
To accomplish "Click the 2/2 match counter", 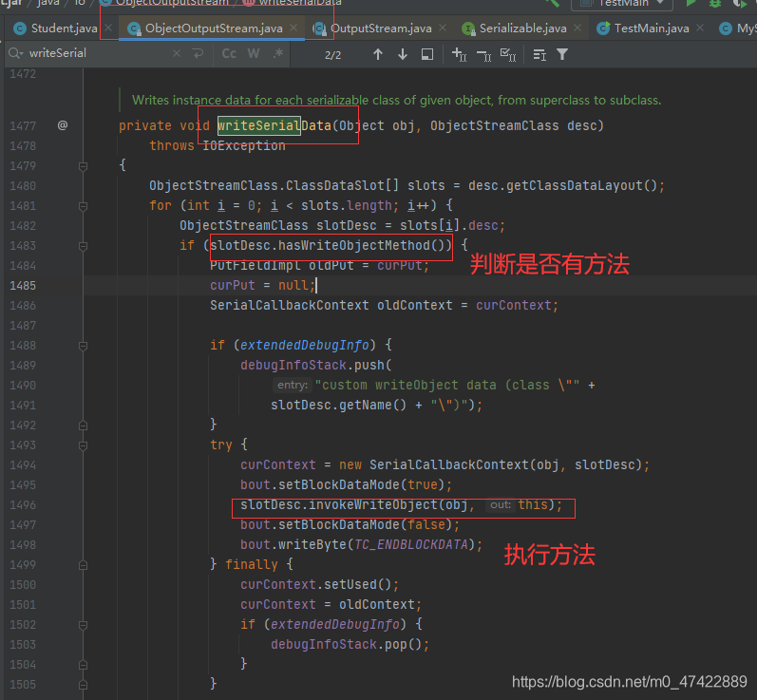I will point(333,55).
